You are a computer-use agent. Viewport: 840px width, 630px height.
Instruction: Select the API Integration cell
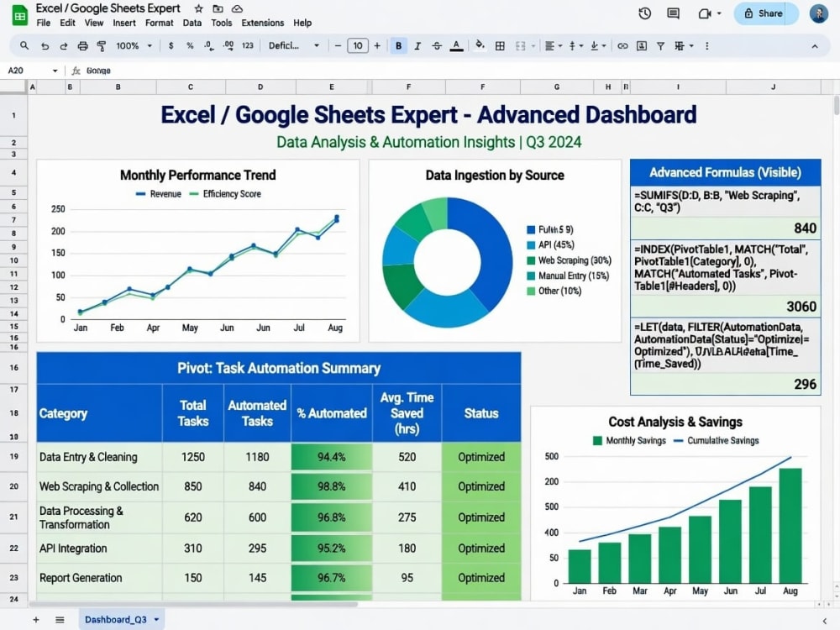[x=99, y=548]
